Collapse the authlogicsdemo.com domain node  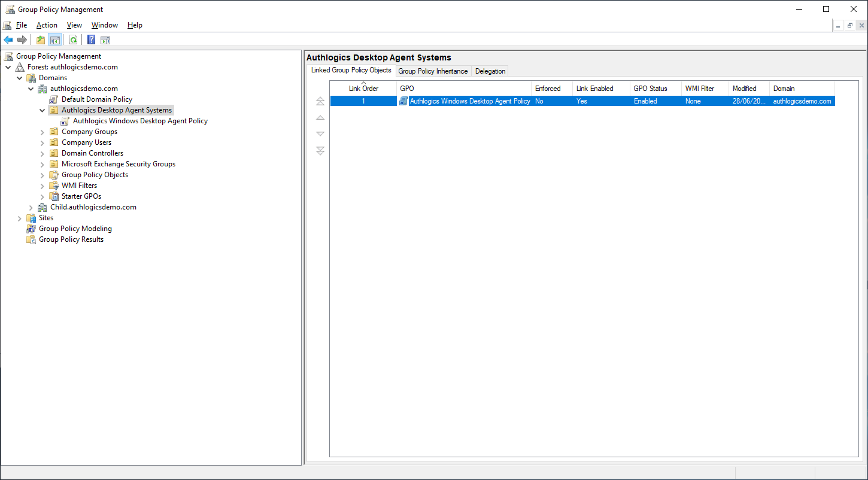pos(31,89)
